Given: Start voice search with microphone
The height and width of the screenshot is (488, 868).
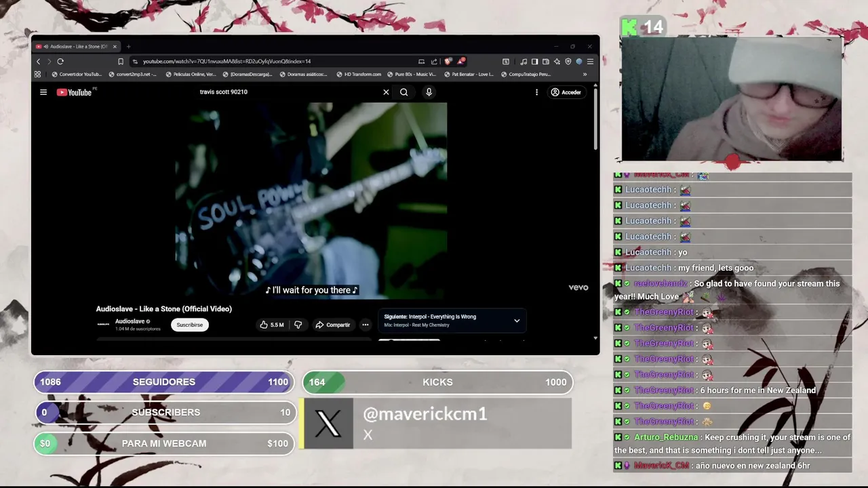Looking at the screenshot, I should coord(429,92).
